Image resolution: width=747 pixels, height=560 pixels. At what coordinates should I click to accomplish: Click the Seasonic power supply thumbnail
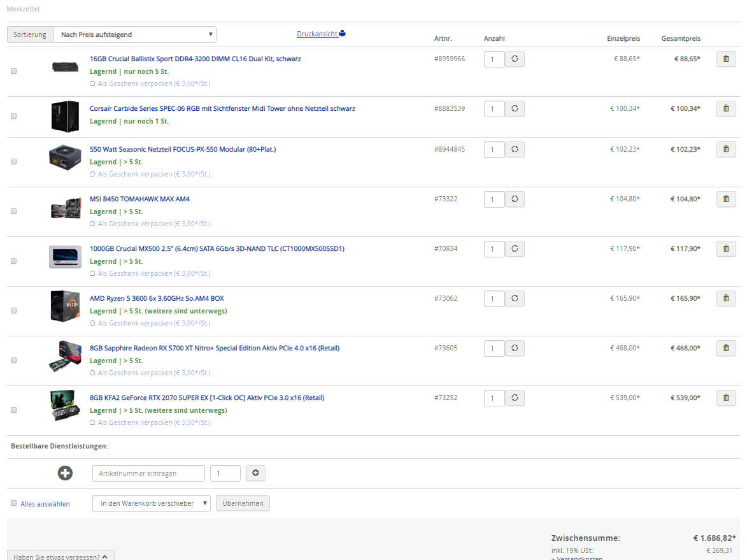pos(65,157)
